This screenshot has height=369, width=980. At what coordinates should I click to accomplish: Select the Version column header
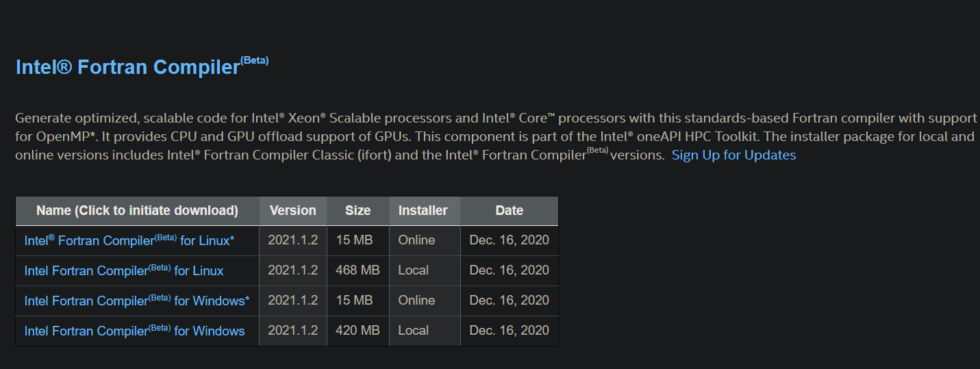293,211
